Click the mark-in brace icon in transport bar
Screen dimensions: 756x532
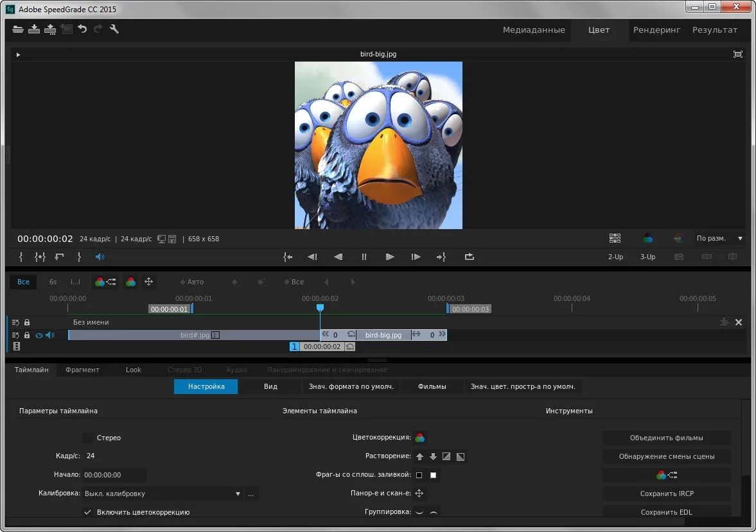(x=21, y=257)
